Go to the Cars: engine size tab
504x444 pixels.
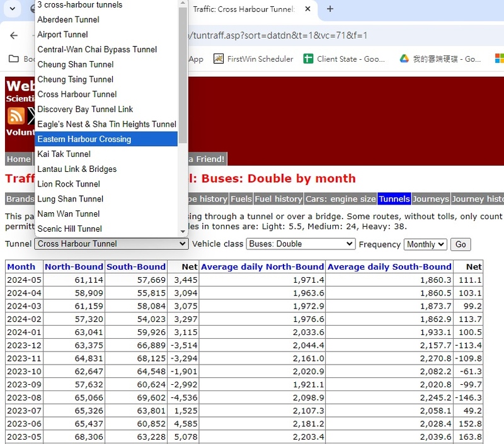tap(340, 199)
